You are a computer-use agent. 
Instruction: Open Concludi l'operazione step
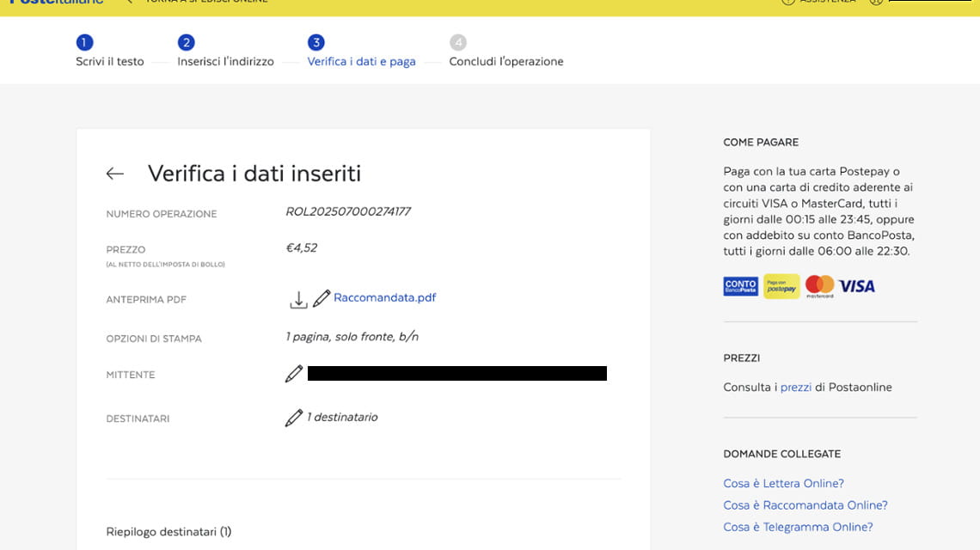click(506, 61)
